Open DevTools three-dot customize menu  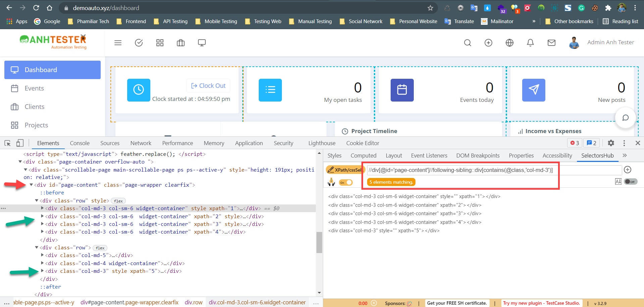[x=624, y=143]
